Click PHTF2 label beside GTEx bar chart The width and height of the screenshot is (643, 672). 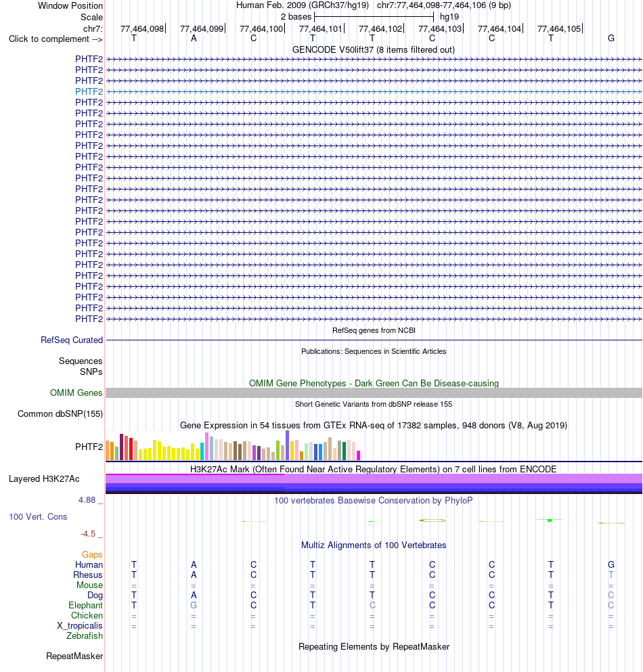pyautogui.click(x=89, y=447)
